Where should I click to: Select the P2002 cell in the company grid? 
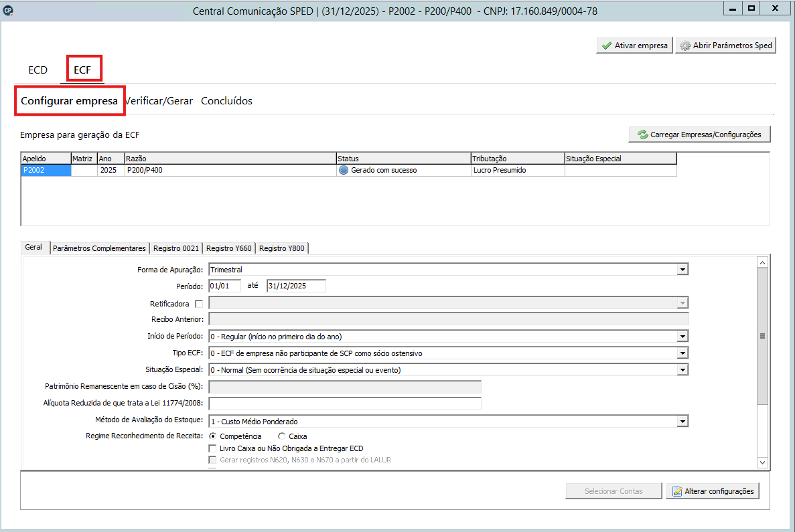coord(46,170)
